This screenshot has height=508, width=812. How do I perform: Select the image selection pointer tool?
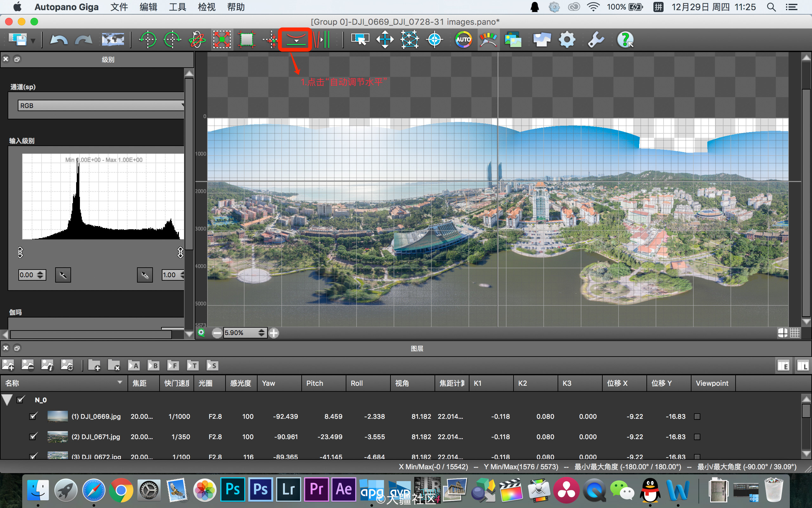click(x=360, y=40)
